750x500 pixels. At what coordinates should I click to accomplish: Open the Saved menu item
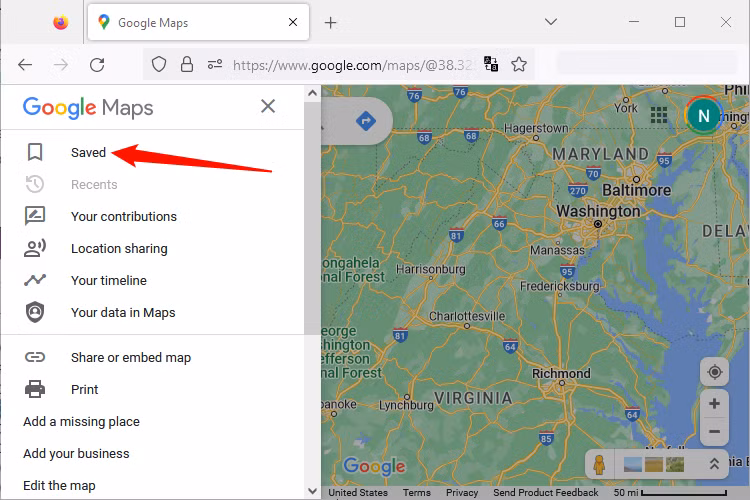pos(88,153)
